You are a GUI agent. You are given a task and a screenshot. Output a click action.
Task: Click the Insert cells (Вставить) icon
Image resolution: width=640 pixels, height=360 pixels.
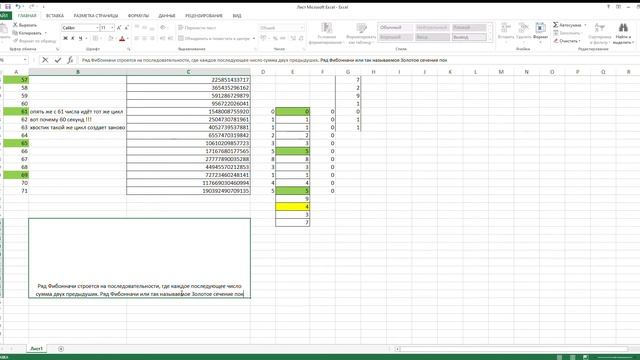506,28
